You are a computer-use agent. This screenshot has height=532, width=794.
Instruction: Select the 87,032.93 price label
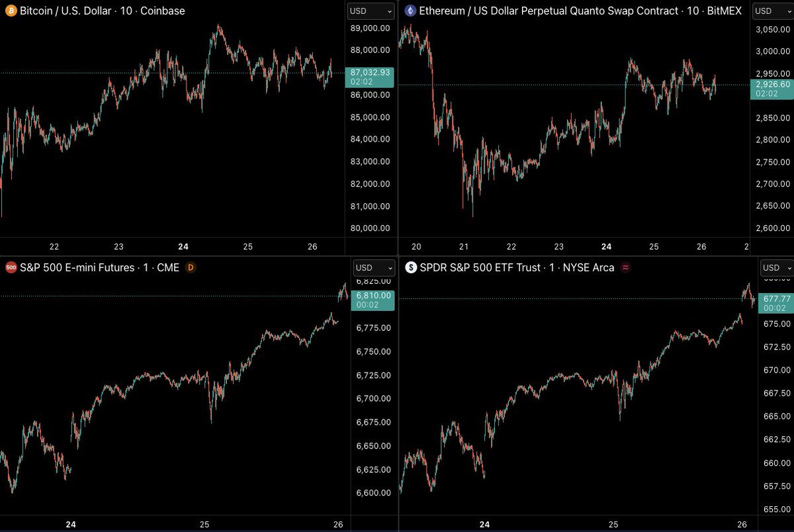point(369,73)
